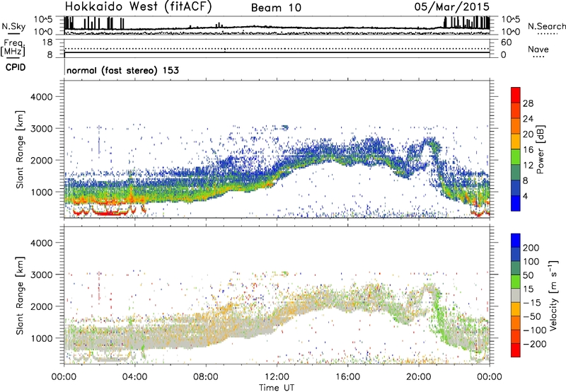Click the 'CPID' label

16,67
